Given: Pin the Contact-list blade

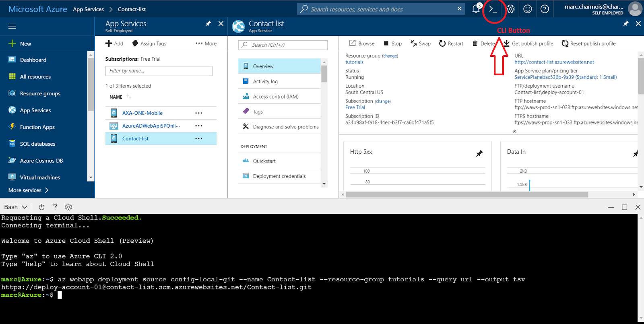Looking at the screenshot, I should coord(625,24).
